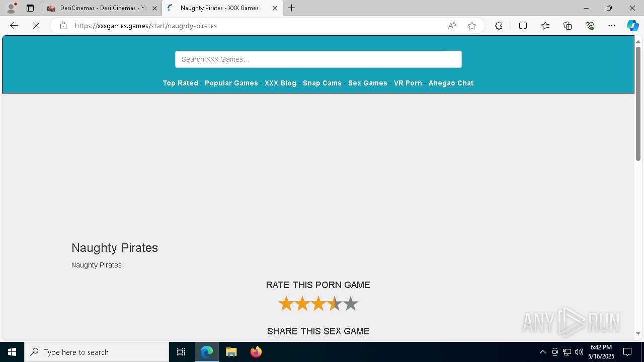Open Settings and more ellipsis menu
The image size is (644, 362).
pos(612,26)
